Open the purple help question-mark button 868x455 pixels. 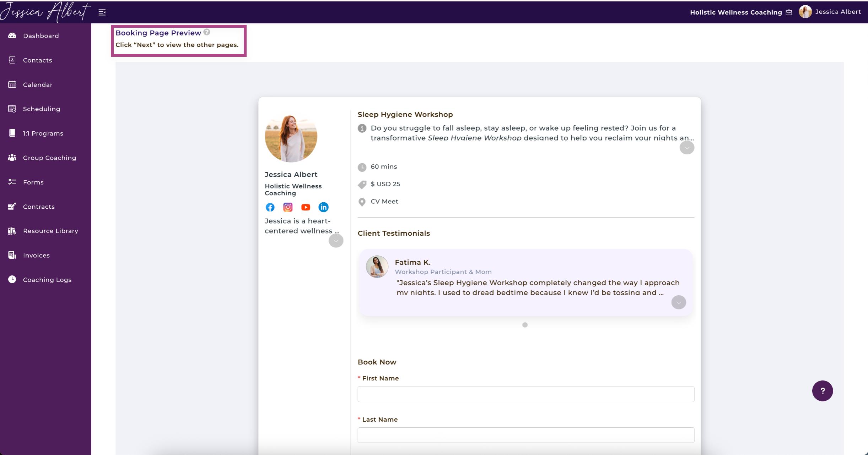pos(822,391)
